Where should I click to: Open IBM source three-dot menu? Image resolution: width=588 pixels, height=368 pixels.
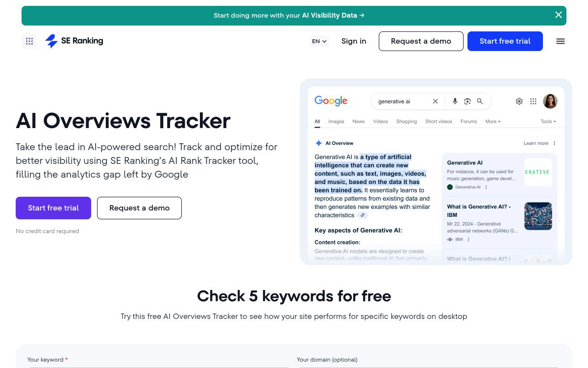pyautogui.click(x=468, y=239)
